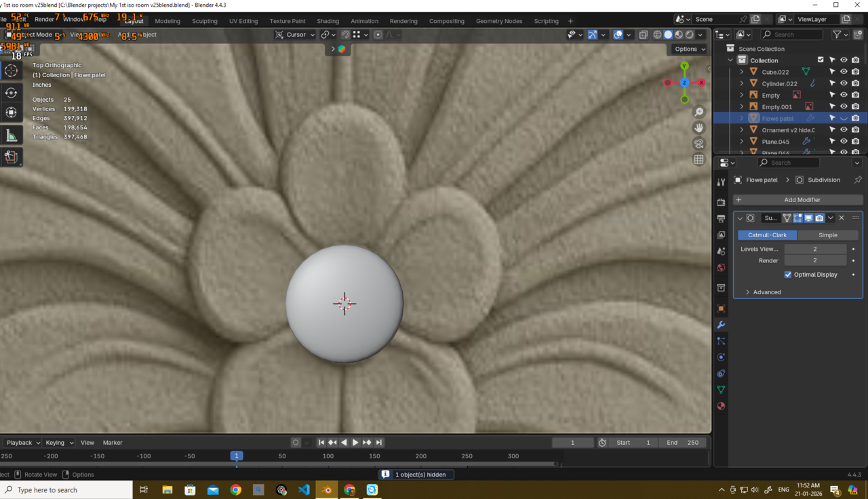Open the Object properties tab
The width and height of the screenshot is (868, 499).
721,308
